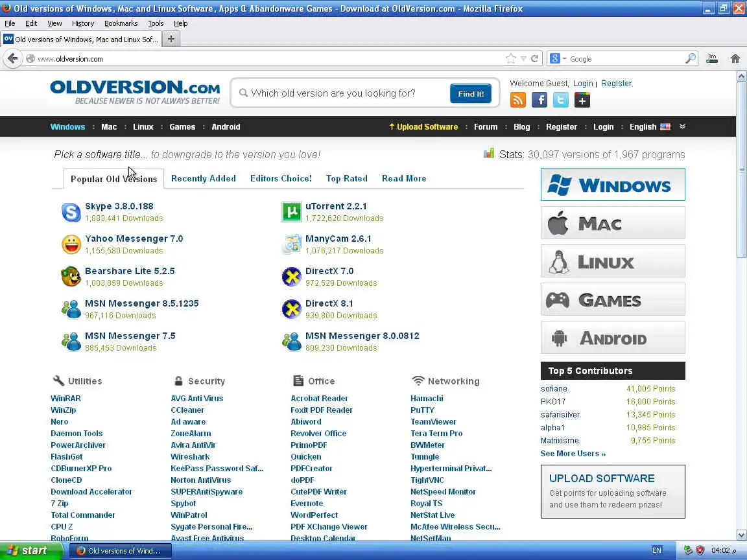Expand the URL history dropdown arrow

523,58
